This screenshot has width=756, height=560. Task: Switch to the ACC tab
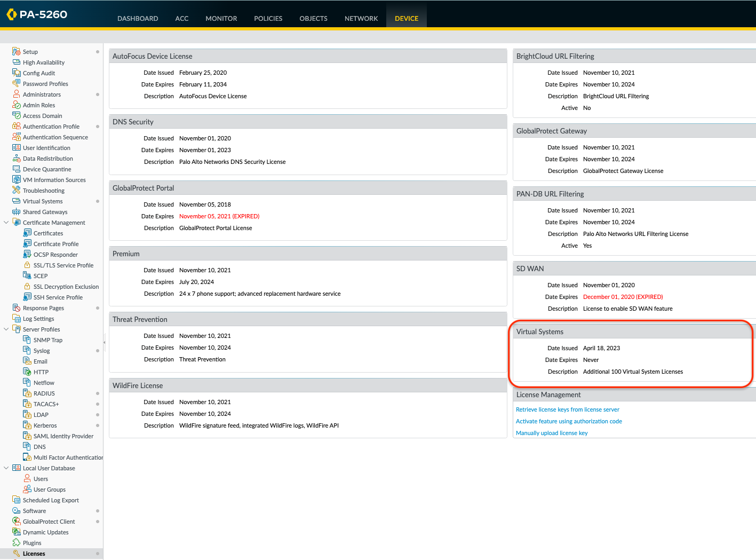[x=182, y=18]
